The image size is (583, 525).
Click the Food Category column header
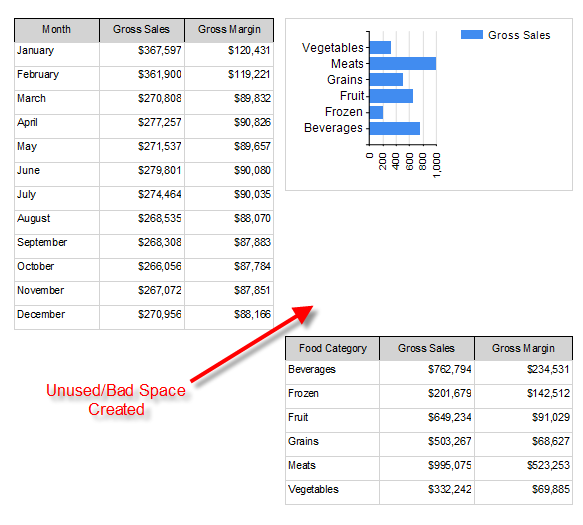click(333, 348)
